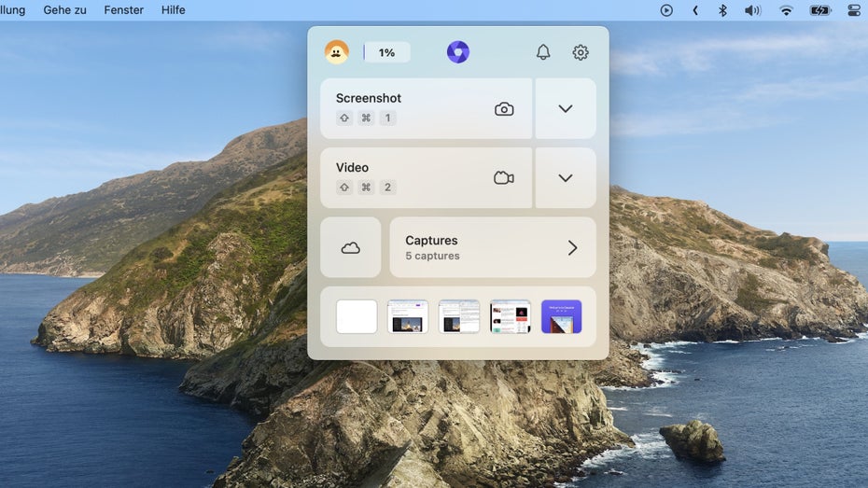Click the Gehe zu menu
This screenshot has width=868, height=488.
tap(64, 10)
